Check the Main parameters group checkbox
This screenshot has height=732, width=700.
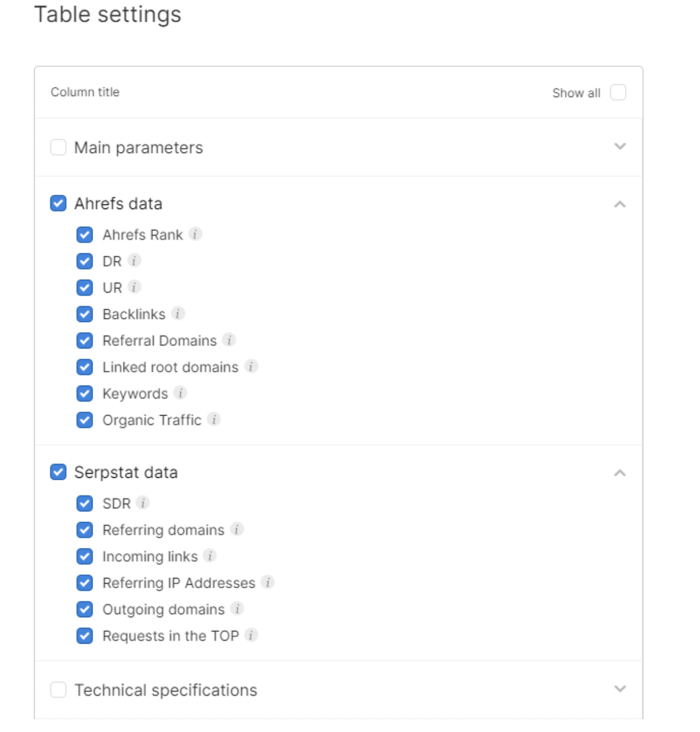click(58, 147)
